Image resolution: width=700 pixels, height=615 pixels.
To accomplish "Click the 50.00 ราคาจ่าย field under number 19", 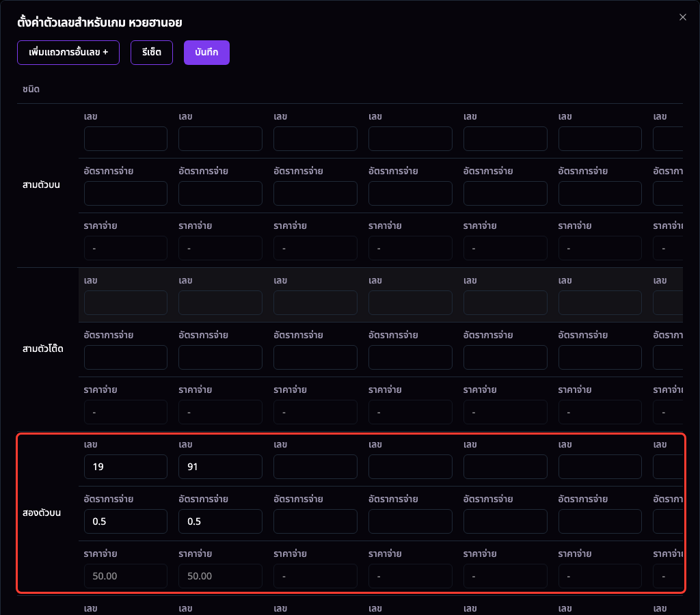I will point(126,576).
